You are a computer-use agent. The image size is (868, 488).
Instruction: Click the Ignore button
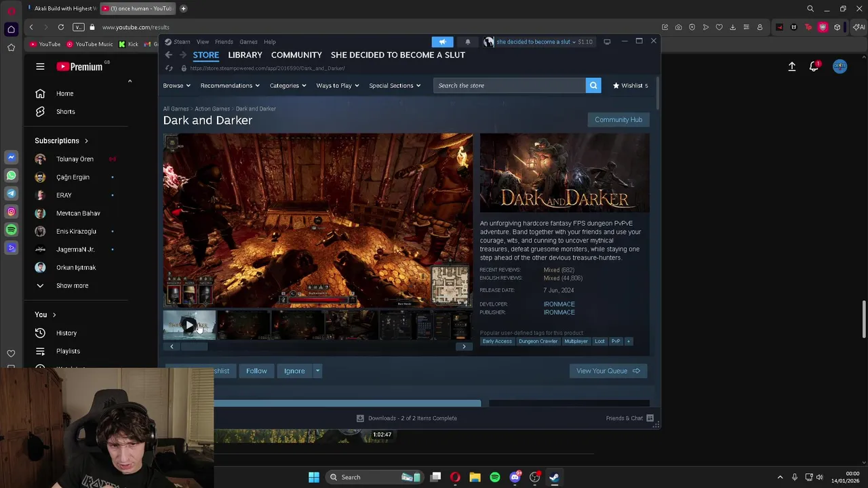(x=294, y=371)
